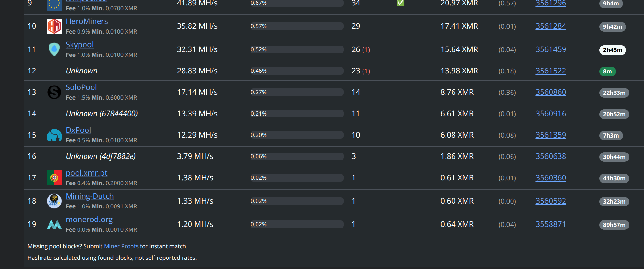Click the HeroMiners logo icon
Viewport: 644px width, 269px height.
[x=54, y=26]
